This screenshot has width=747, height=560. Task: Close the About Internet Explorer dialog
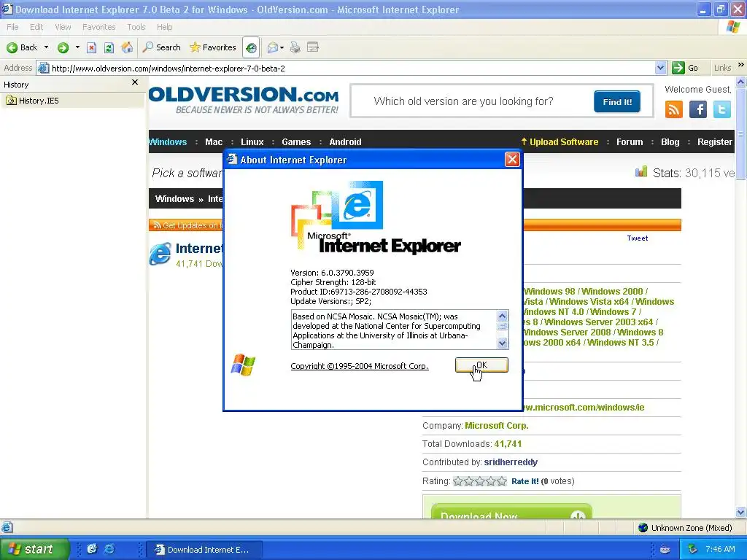[x=512, y=160]
